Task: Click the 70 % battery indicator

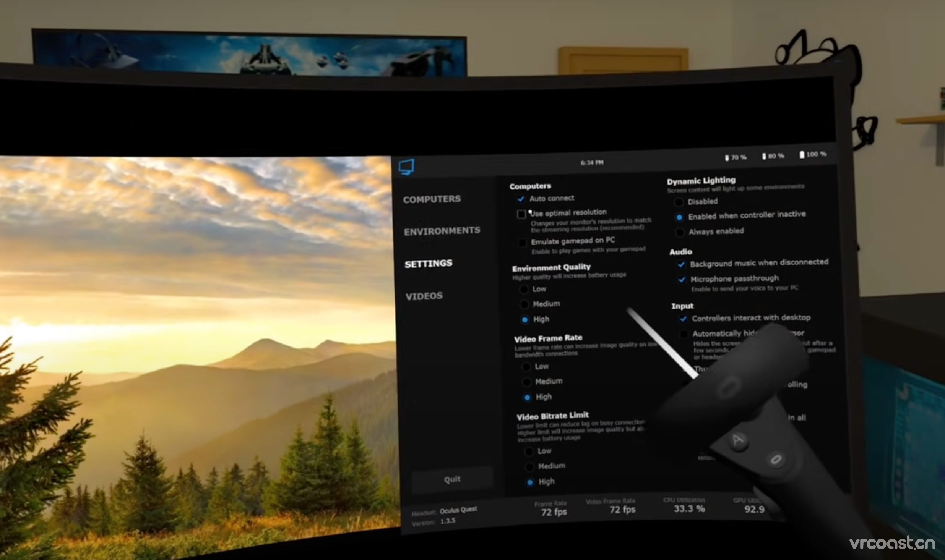Action: (x=736, y=157)
